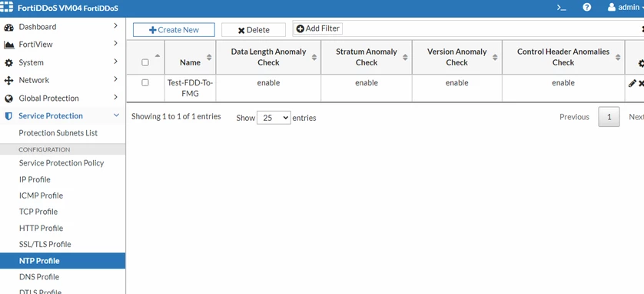The image size is (644, 294).
Task: Click enable under Control Header Anomalies Check
Action: pyautogui.click(x=563, y=82)
